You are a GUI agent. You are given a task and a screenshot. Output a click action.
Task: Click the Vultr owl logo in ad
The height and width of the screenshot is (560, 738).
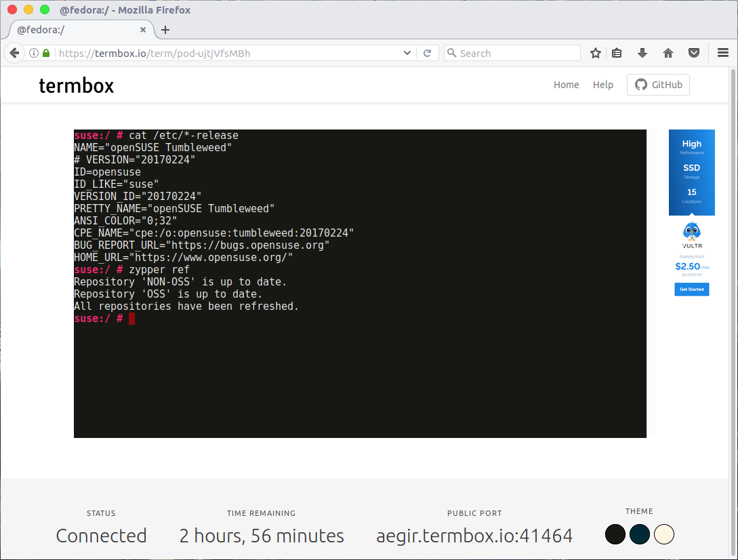coord(691,235)
